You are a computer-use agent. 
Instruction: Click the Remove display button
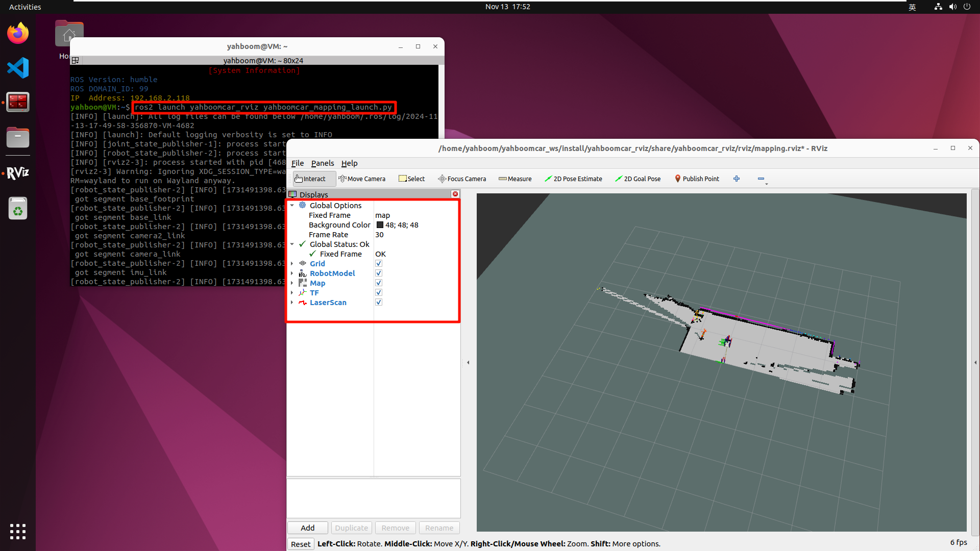[x=395, y=528]
